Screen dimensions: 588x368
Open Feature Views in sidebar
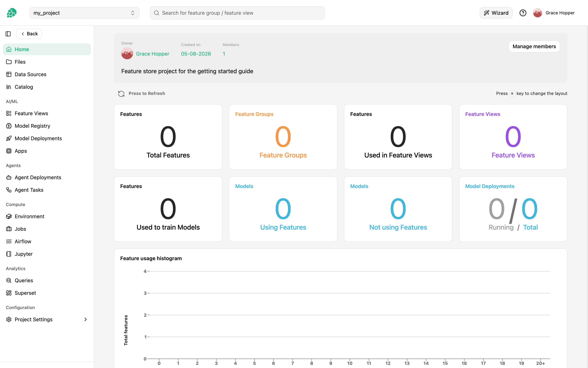(x=47, y=113)
